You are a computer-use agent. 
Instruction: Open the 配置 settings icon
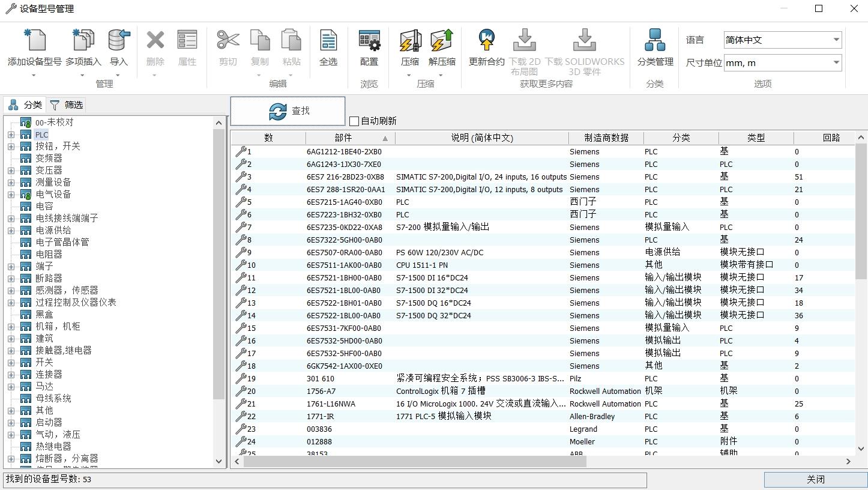click(369, 41)
